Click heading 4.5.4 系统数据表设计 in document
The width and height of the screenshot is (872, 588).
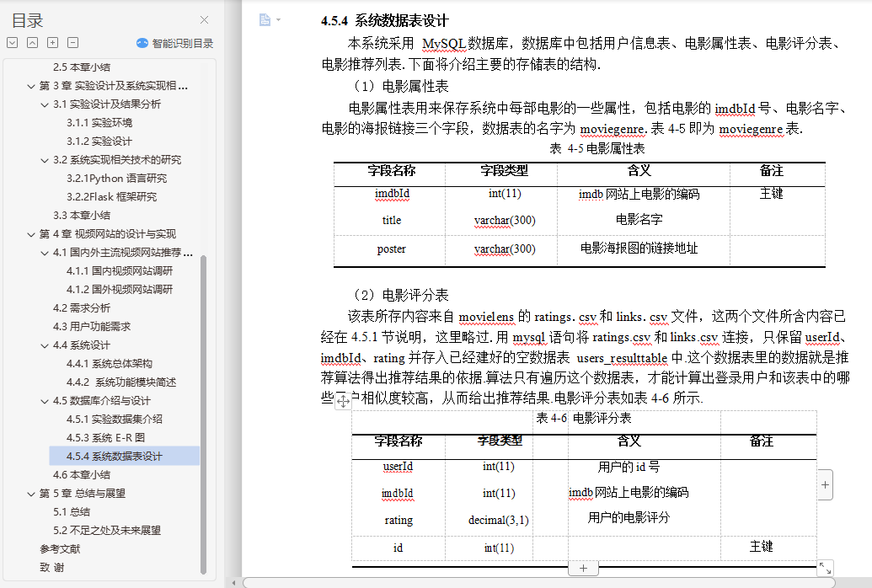click(x=384, y=21)
